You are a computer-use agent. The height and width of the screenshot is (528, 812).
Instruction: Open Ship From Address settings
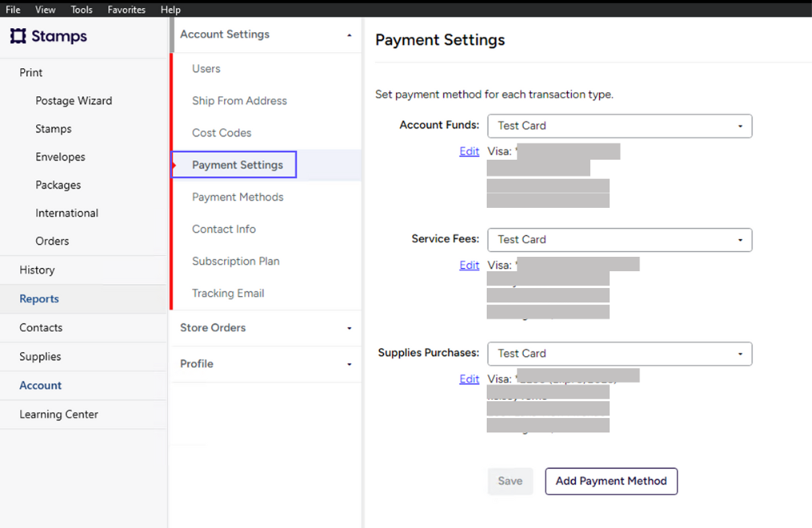239,101
